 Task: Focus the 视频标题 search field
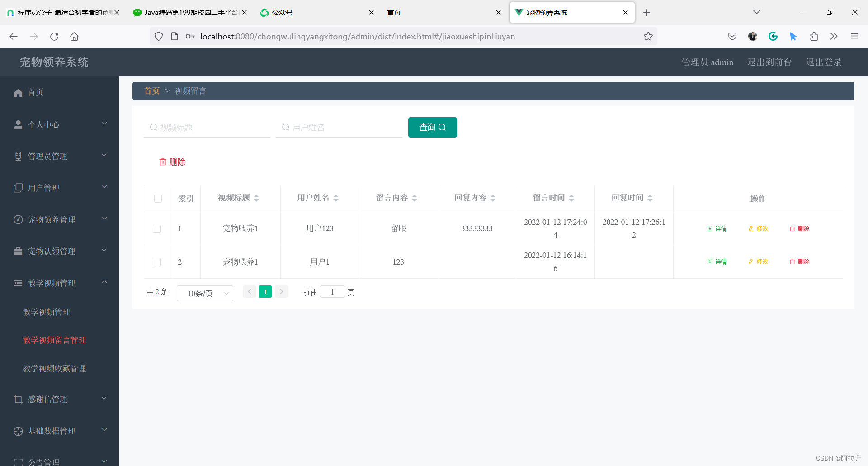point(207,128)
